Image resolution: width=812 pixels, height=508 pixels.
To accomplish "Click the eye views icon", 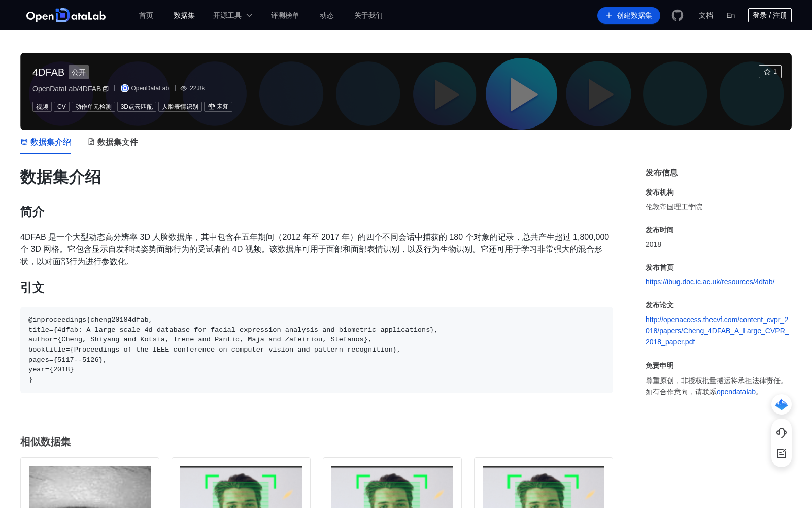I will [x=184, y=88].
